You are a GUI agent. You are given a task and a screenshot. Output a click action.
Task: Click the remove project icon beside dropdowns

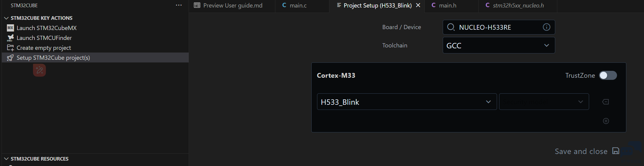click(606, 102)
